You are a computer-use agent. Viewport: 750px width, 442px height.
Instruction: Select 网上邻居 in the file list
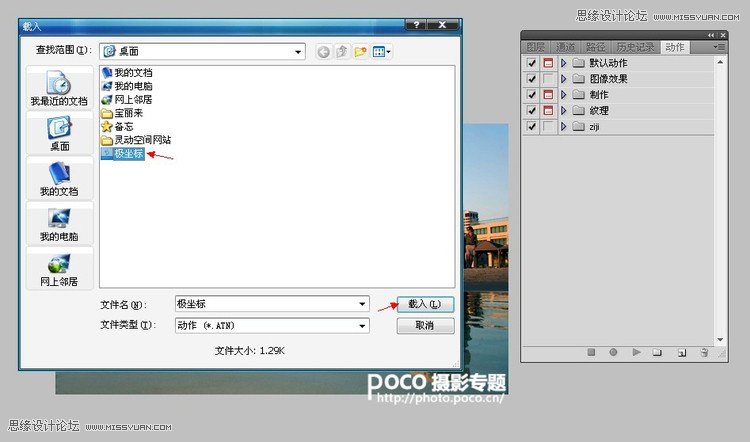[x=127, y=99]
